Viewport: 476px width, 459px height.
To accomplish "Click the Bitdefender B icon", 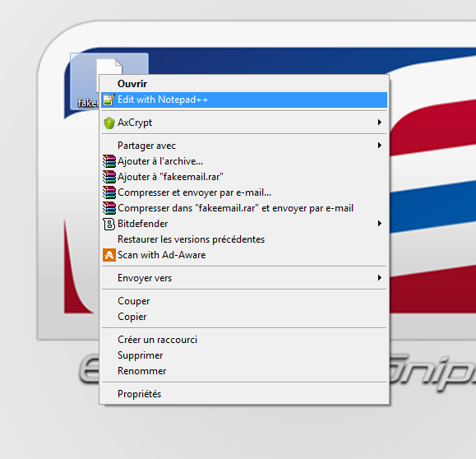I will [x=109, y=225].
